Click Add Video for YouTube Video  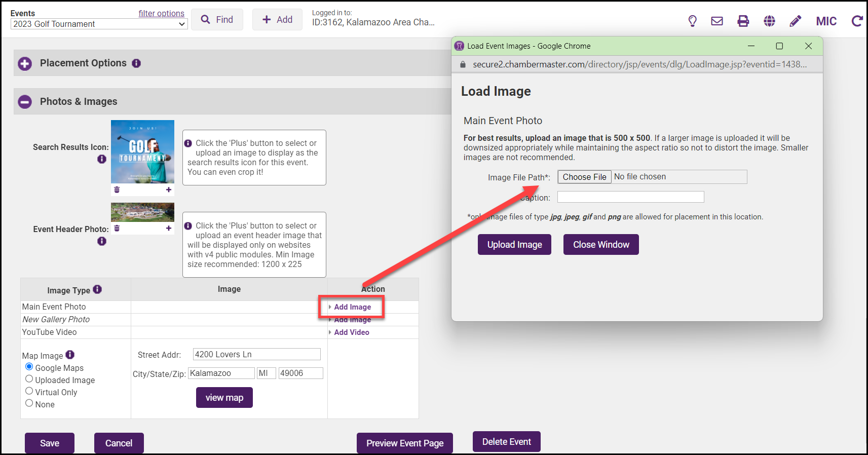(351, 332)
